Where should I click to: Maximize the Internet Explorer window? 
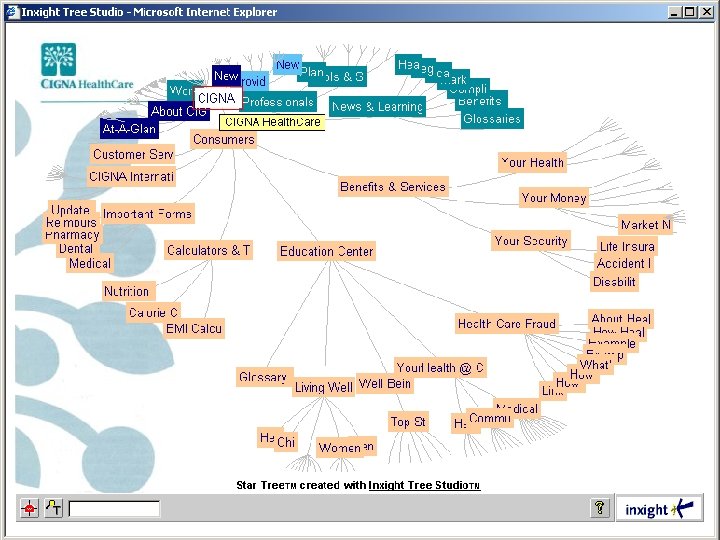coord(689,12)
